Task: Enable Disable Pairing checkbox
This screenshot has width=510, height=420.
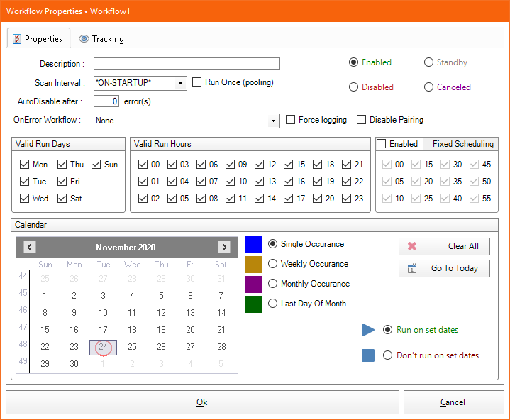Action: (361, 120)
